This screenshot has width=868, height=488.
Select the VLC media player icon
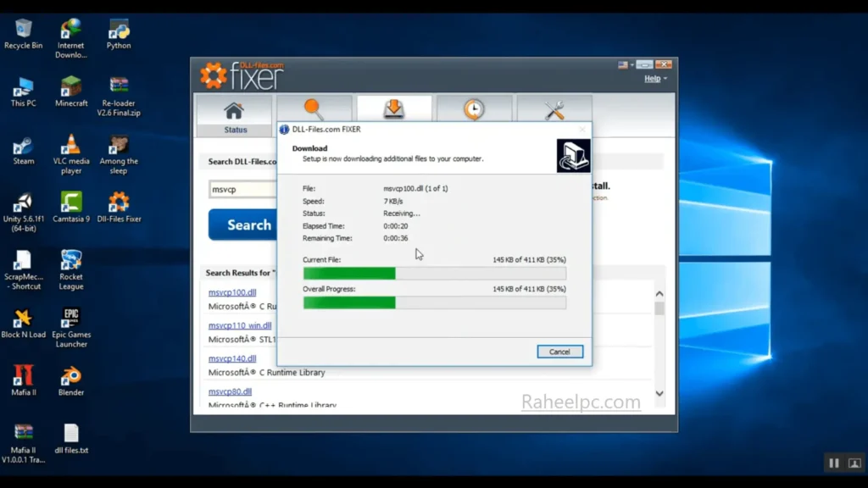pos(71,154)
